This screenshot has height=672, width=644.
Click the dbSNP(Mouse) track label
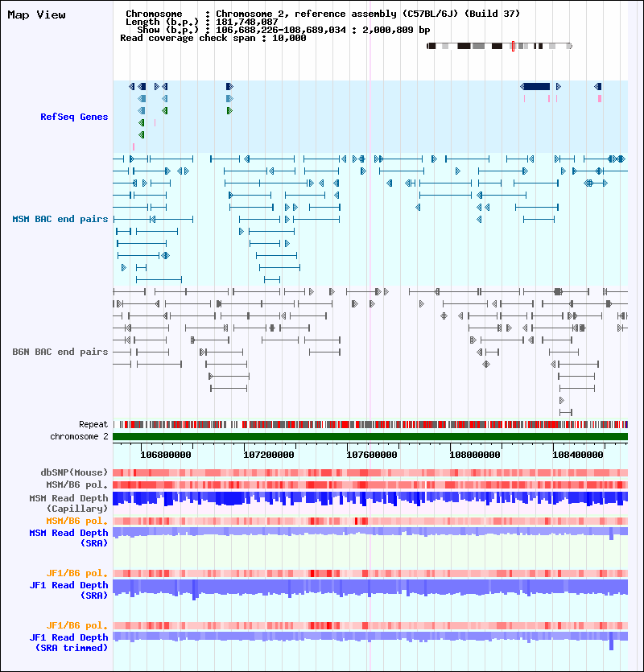(74, 472)
